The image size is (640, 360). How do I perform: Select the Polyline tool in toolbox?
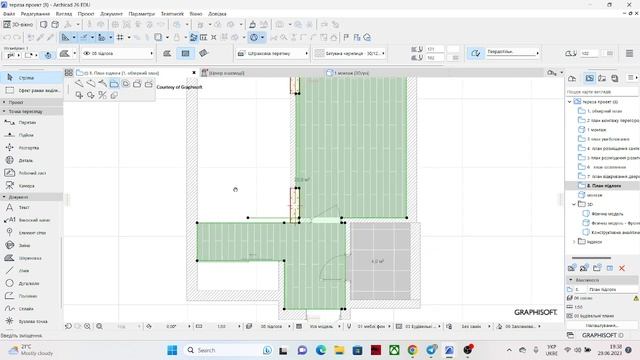tap(31, 296)
